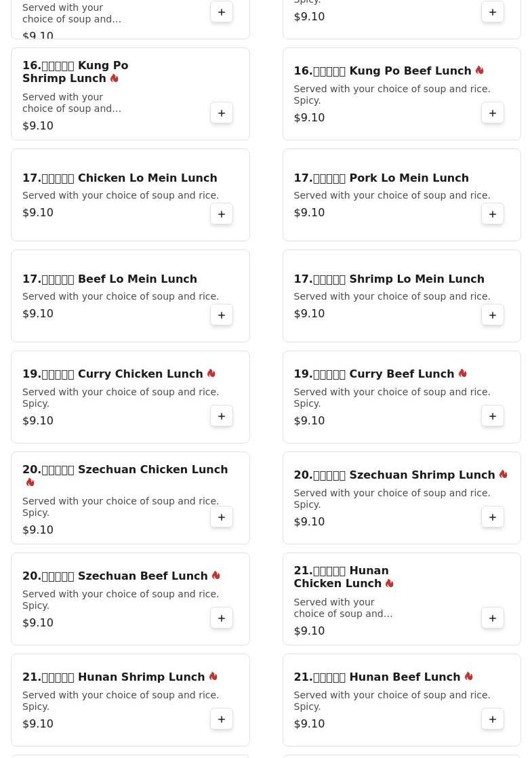Click plus button for Hunan Chicken Lunch
This screenshot has height=758, width=532.
point(493,618)
